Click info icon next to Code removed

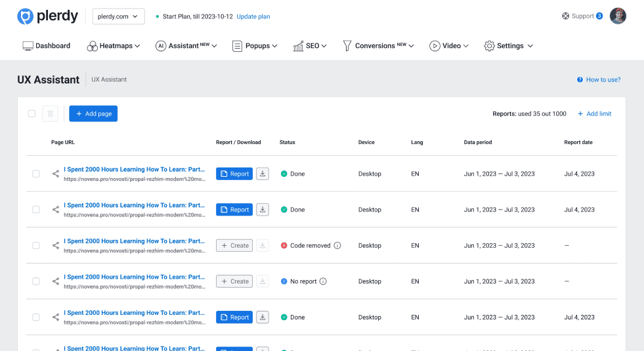[337, 246]
